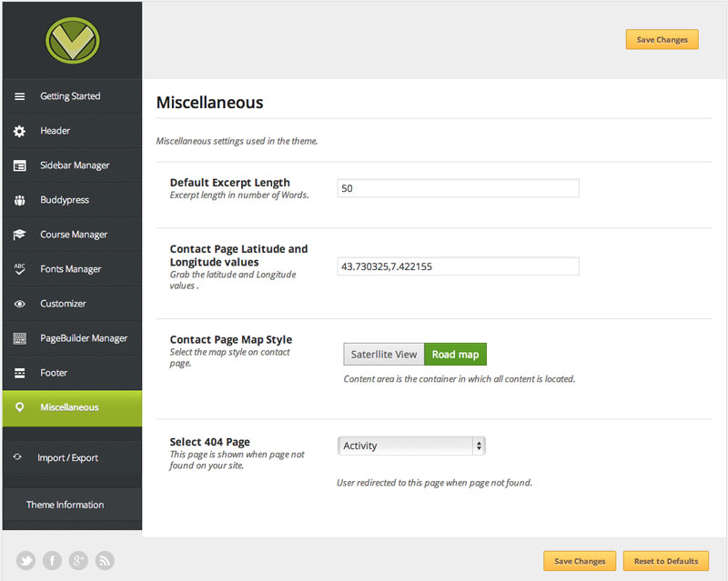The height and width of the screenshot is (581, 728).
Task: Open Theme Information
Action: (73, 505)
